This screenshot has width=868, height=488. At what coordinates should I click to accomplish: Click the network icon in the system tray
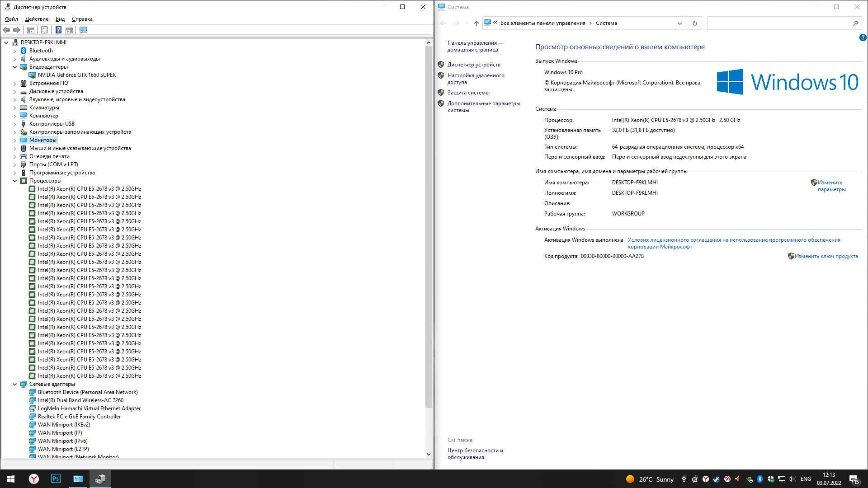point(782,479)
